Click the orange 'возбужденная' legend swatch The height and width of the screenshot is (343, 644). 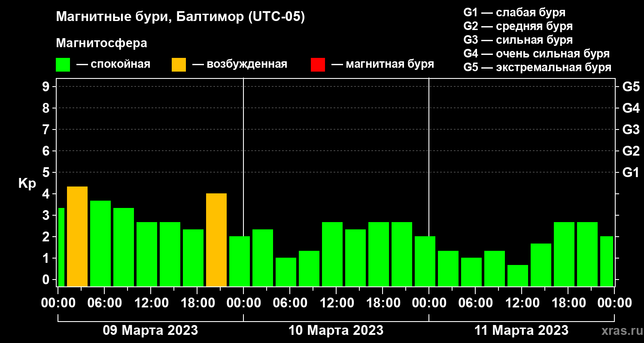click(x=179, y=65)
